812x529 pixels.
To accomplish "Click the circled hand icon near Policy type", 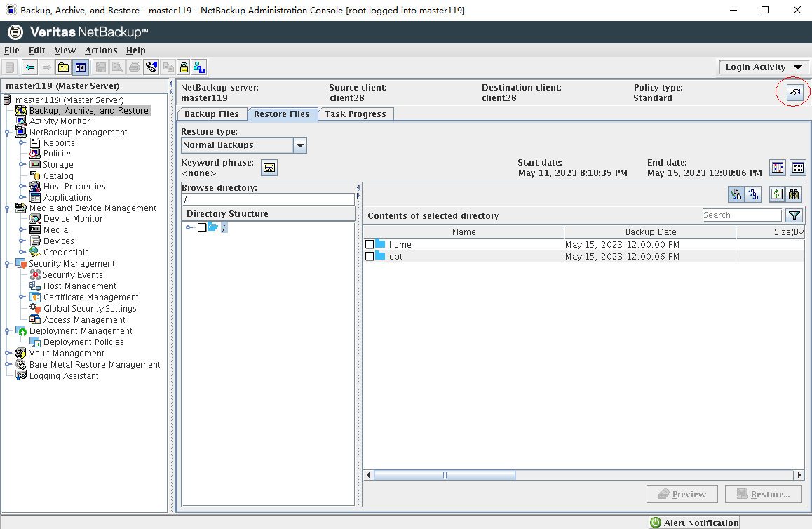I will [794, 93].
